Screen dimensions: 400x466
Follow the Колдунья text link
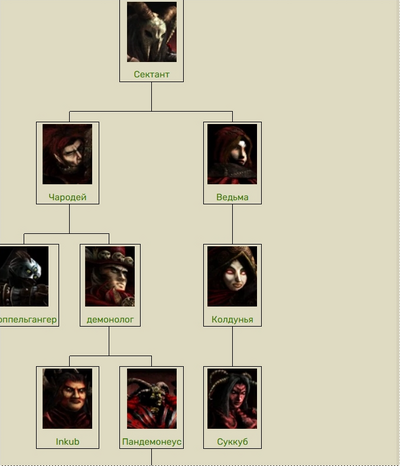[x=232, y=320]
